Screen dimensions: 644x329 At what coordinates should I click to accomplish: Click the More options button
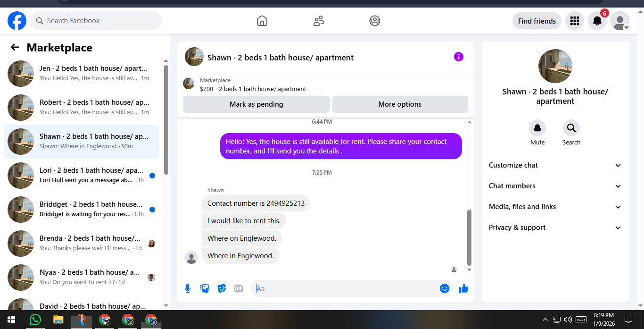click(400, 104)
